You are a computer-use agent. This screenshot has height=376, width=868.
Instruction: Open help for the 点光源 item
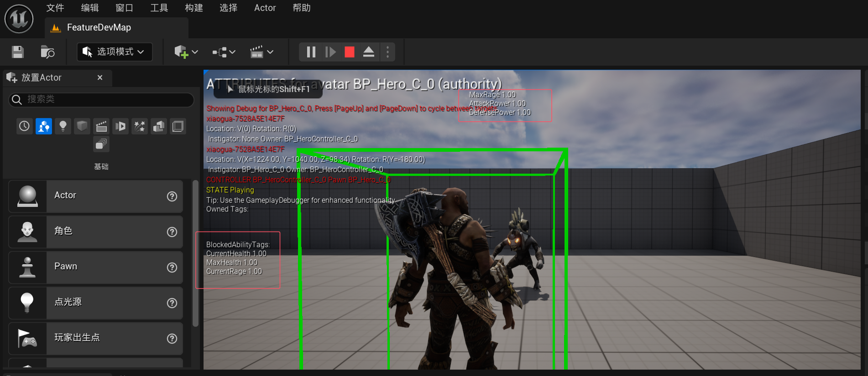click(x=172, y=303)
